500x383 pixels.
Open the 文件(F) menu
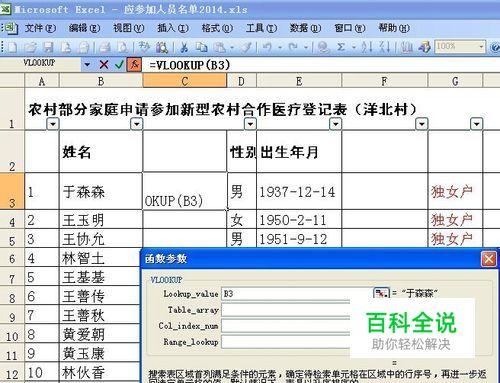tap(40, 28)
